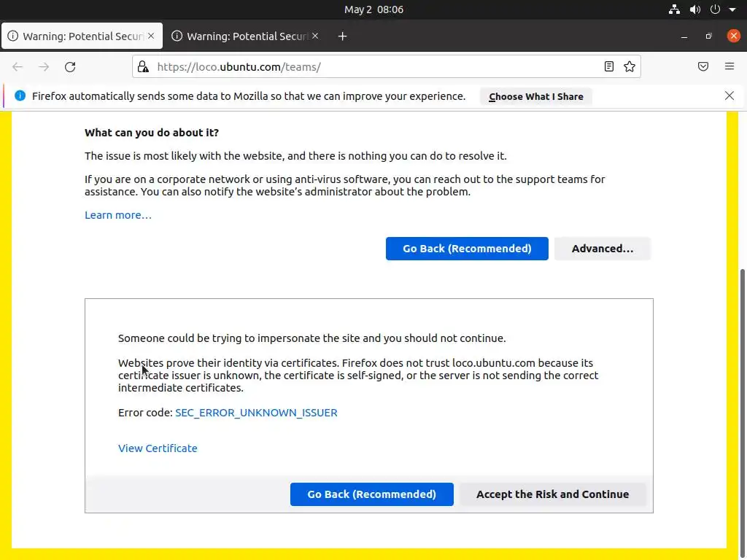Expand the system menu arrow
747x560 pixels.
pos(732,9)
